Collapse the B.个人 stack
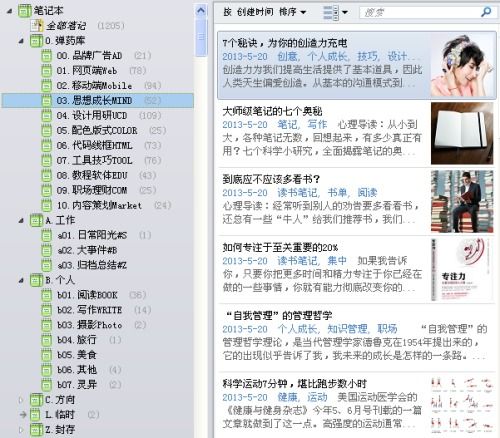Image resolution: width=500 pixels, height=438 pixels. coord(21,280)
